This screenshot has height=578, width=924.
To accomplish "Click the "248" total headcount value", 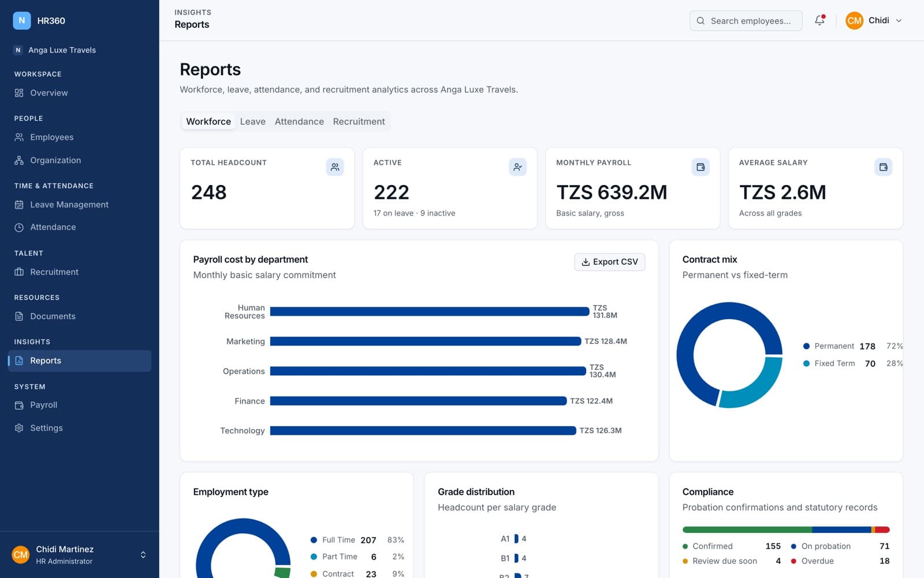I will pyautogui.click(x=208, y=192).
